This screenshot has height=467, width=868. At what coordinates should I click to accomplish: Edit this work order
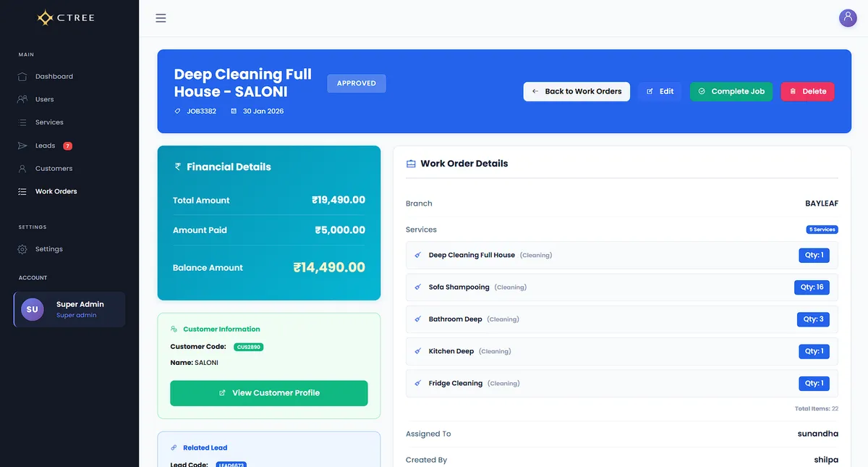tap(660, 91)
